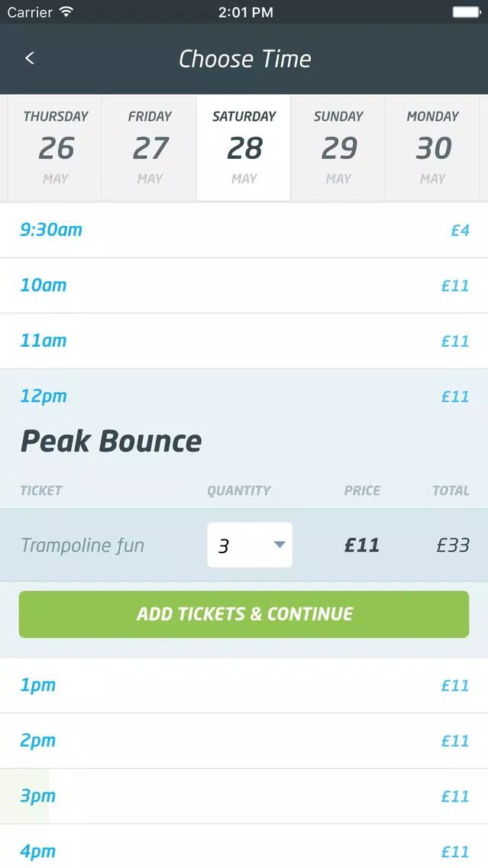Select the Sunday 29 May tab
The height and width of the screenshot is (868, 488).
(338, 147)
